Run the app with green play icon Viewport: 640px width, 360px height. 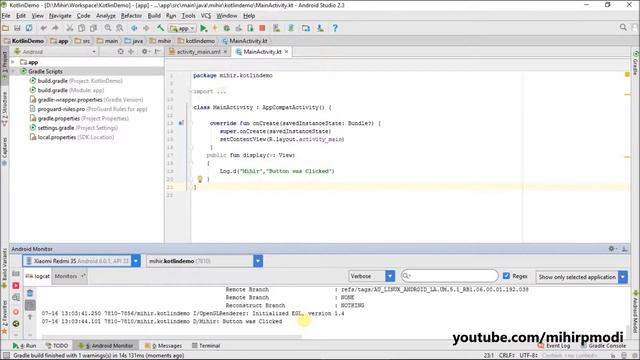tap(203, 28)
